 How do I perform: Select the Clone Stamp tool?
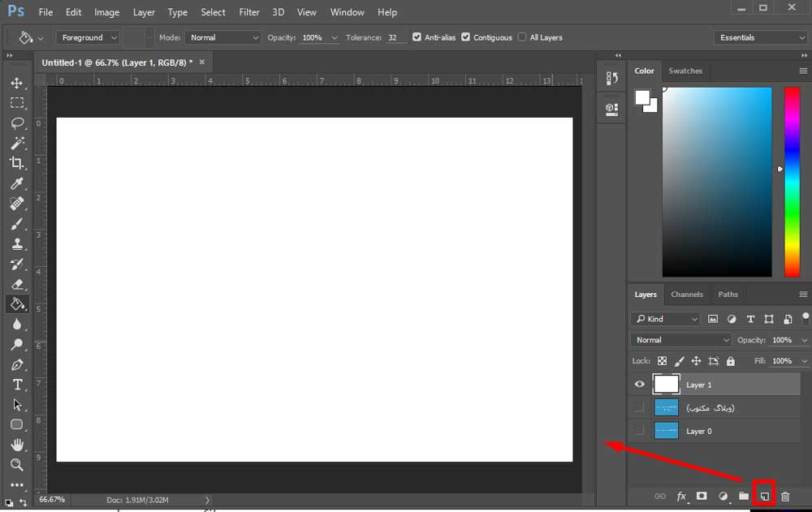point(16,244)
